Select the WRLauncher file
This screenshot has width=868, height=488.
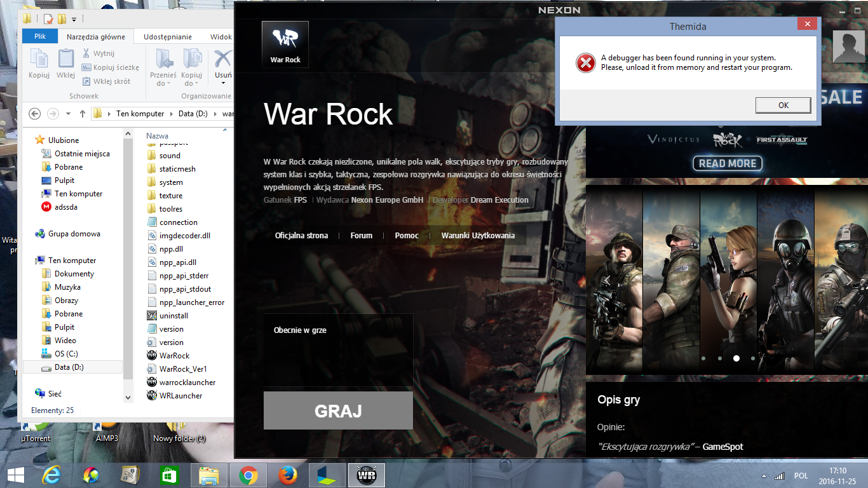click(175, 395)
